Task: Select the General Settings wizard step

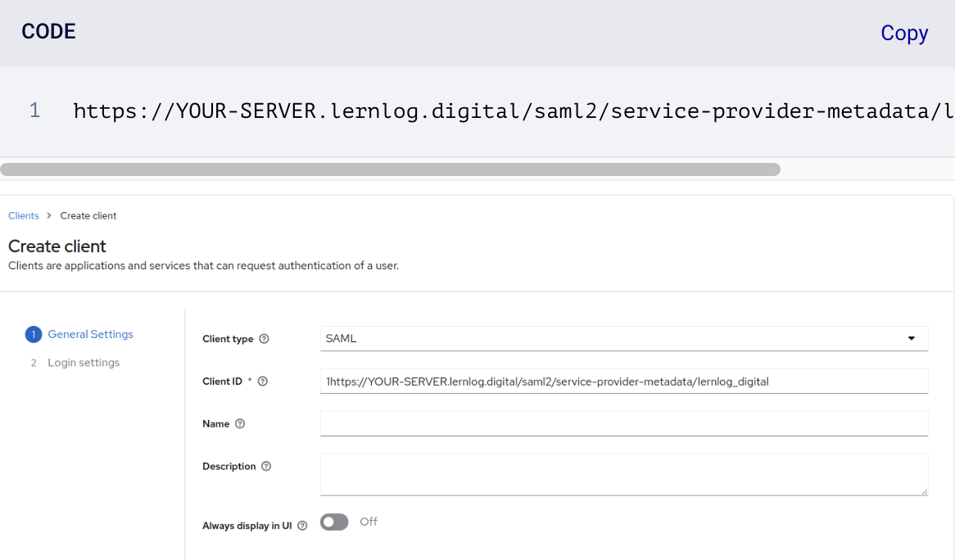Action: click(x=90, y=334)
